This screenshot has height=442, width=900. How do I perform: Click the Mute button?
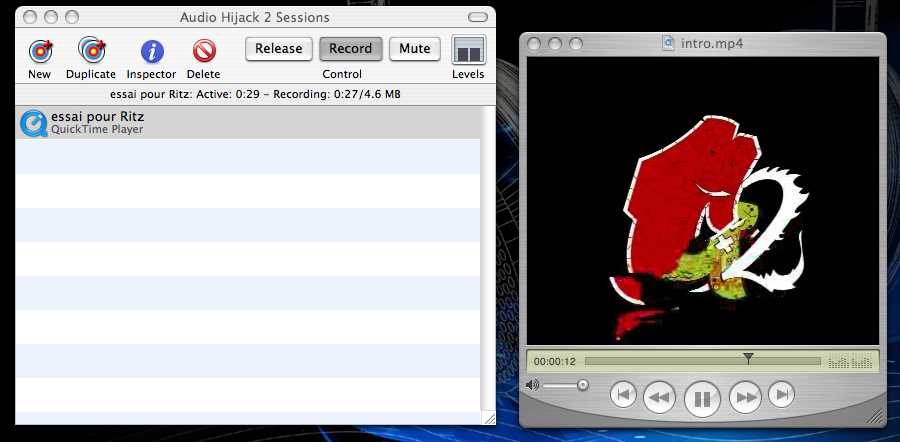[x=414, y=49]
